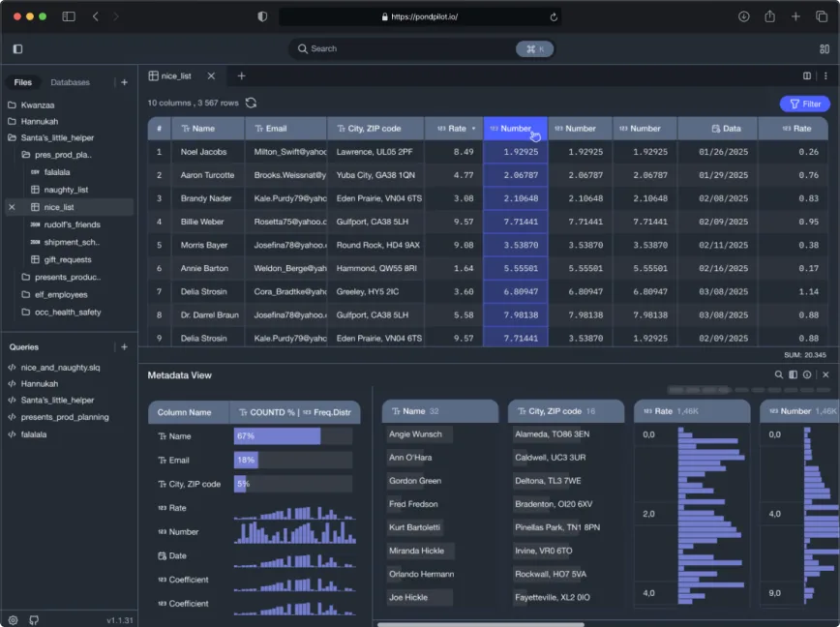Image resolution: width=840 pixels, height=627 pixels.
Task: Switch the Metadata View panel layout
Action: pos(793,374)
